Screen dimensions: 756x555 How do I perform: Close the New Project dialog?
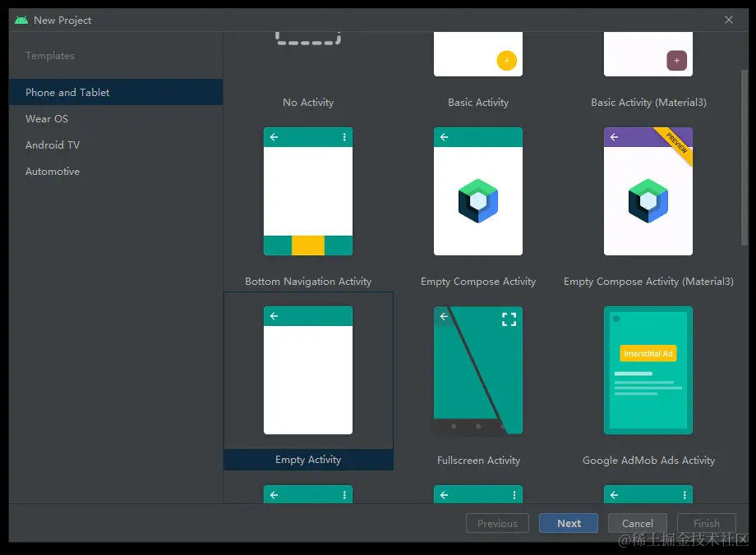[x=729, y=20]
